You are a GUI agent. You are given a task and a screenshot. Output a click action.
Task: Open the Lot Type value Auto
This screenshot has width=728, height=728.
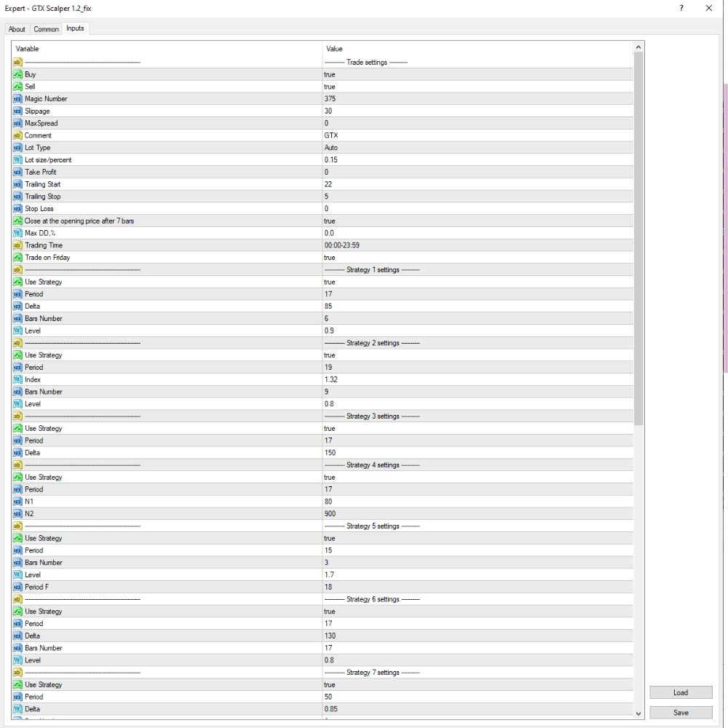331,148
